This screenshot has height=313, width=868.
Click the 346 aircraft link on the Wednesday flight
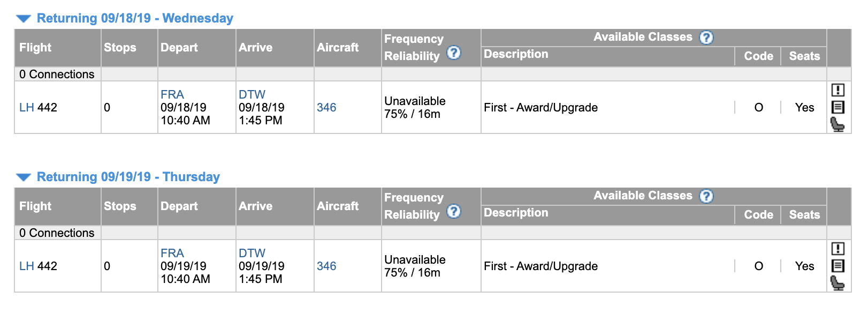[328, 107]
